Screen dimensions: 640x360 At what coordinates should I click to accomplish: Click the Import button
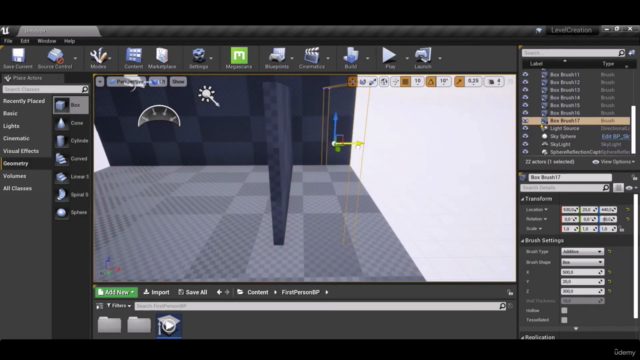coord(156,292)
